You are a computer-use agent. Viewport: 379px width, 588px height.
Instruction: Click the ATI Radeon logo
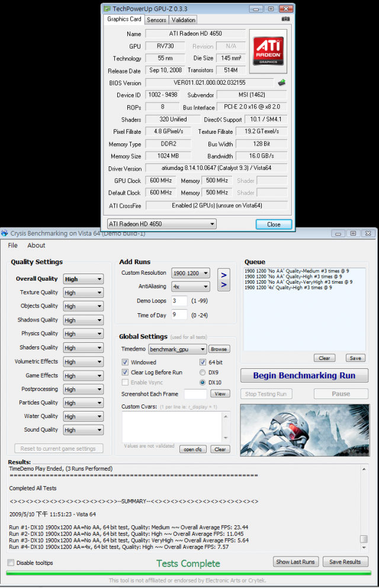tap(268, 52)
